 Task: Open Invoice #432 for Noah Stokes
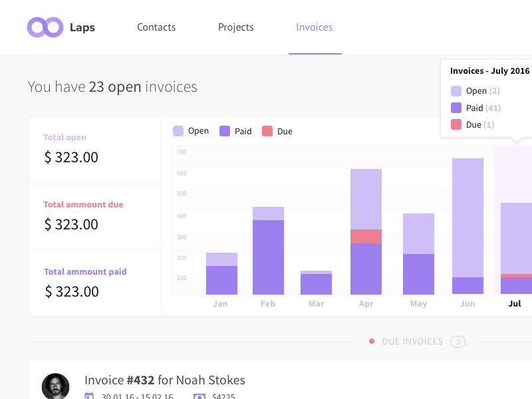165,380
